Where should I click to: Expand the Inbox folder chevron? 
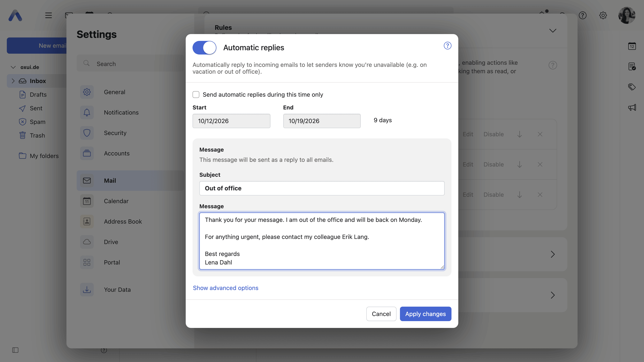pos(13,81)
